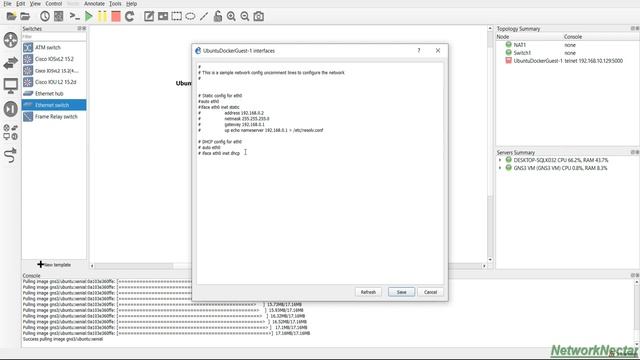The height and width of the screenshot is (360, 640).
Task: Click inside the network config text area
Action: click(320, 173)
